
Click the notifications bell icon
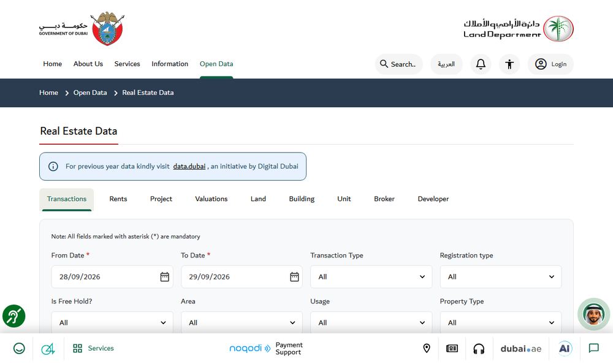point(481,64)
